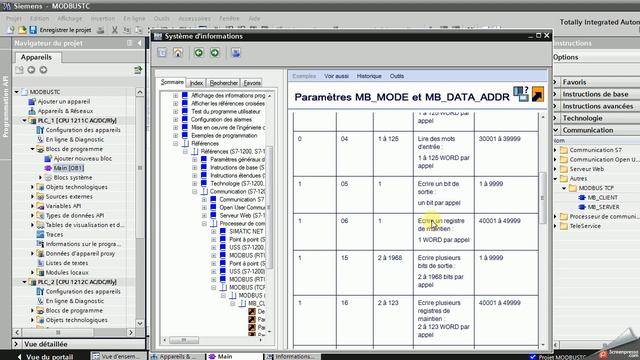Open Projet menu

[x=13, y=18]
